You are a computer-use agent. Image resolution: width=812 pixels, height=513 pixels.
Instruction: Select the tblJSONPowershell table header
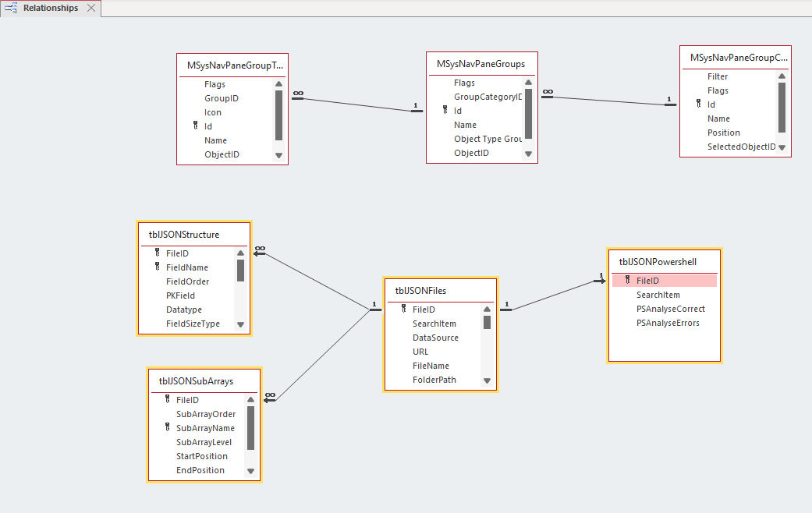pos(658,262)
